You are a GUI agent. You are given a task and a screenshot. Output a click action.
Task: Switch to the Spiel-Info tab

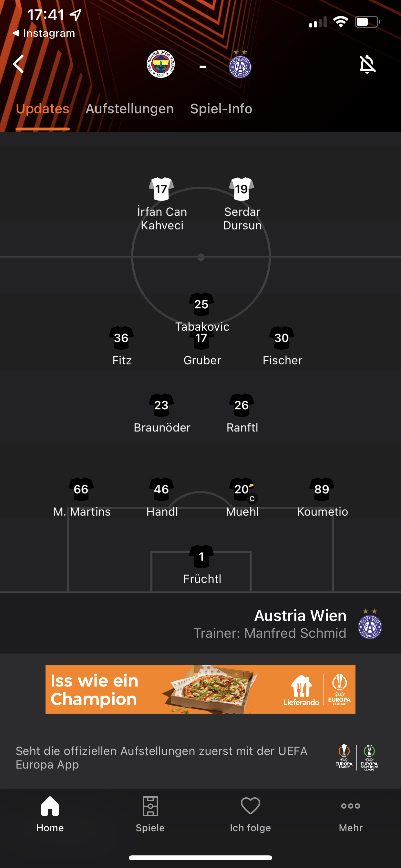221,109
